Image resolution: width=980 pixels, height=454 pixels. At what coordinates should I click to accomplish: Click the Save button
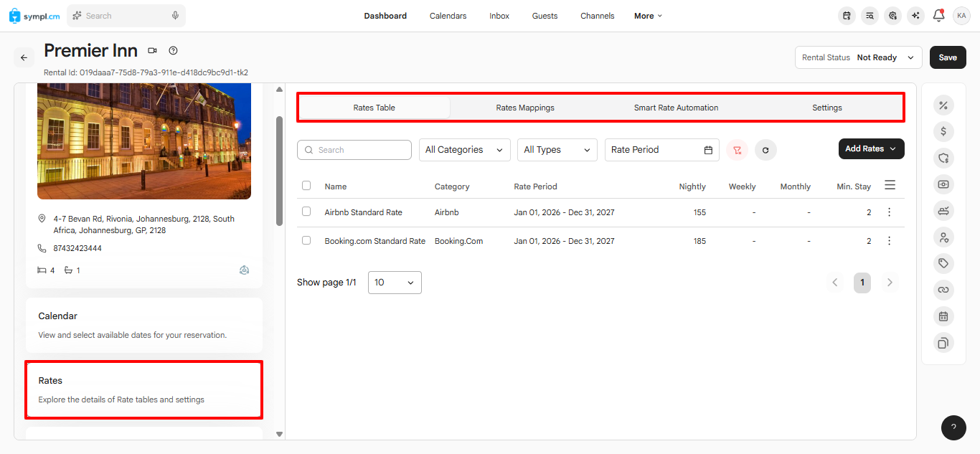[948, 57]
